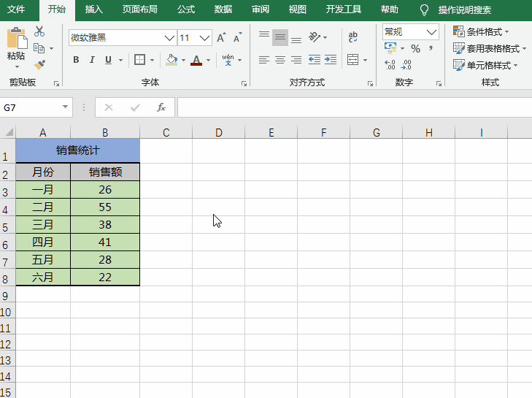Open 单元格样式 cell styles button
Image resolution: width=532 pixels, height=398 pixels.
[485, 64]
